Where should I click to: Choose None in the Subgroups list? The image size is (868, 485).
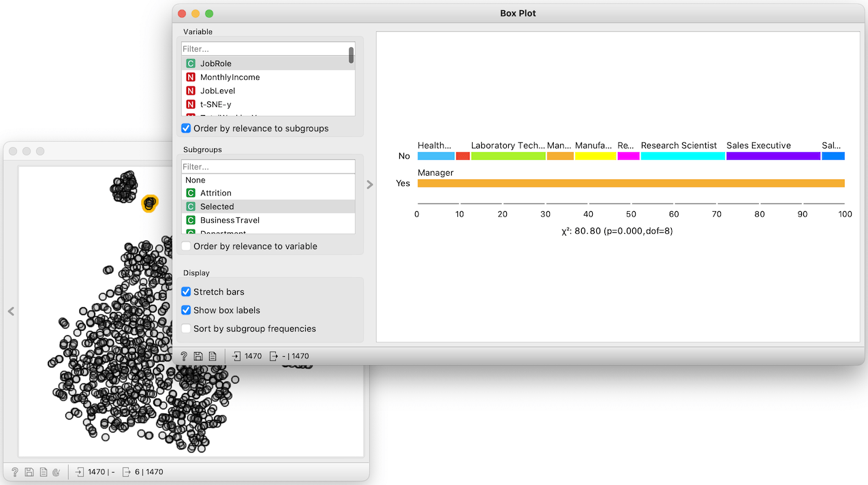tap(268, 180)
